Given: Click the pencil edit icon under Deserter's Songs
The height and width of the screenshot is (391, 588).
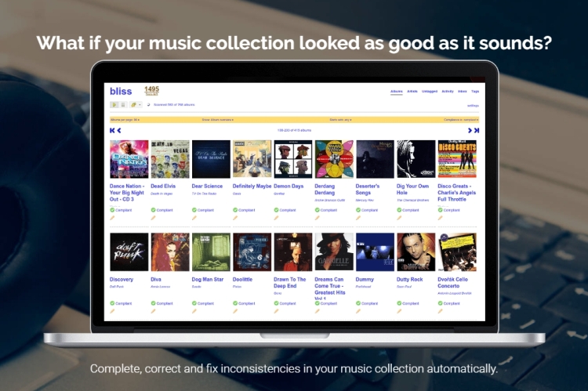Looking at the screenshot, I should tap(358, 218).
